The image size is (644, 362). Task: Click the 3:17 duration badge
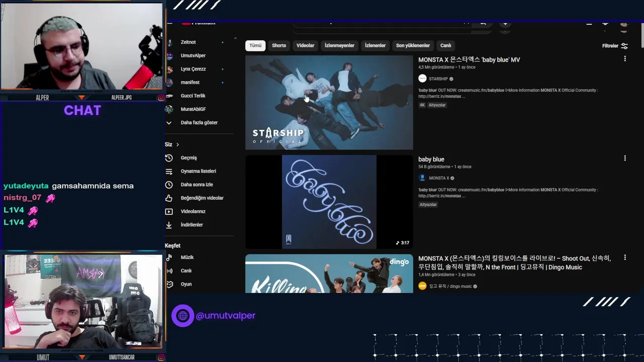click(403, 243)
